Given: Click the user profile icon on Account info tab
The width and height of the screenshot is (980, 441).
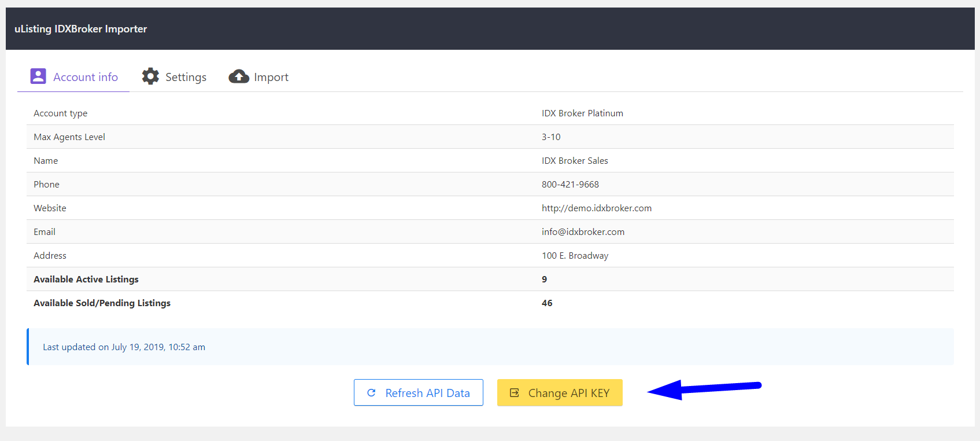Looking at the screenshot, I should (x=38, y=76).
